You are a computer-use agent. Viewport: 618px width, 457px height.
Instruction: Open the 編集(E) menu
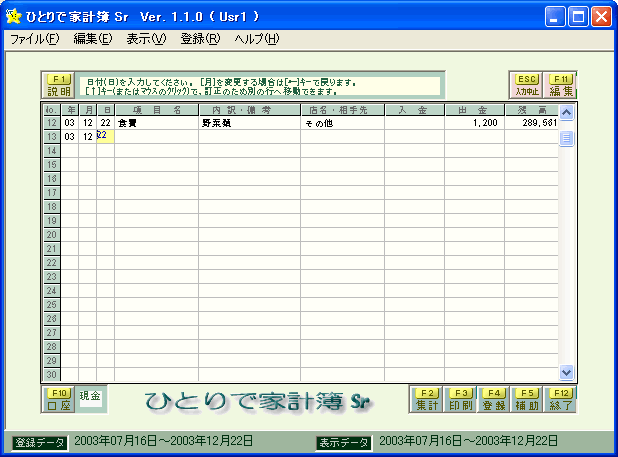92,39
